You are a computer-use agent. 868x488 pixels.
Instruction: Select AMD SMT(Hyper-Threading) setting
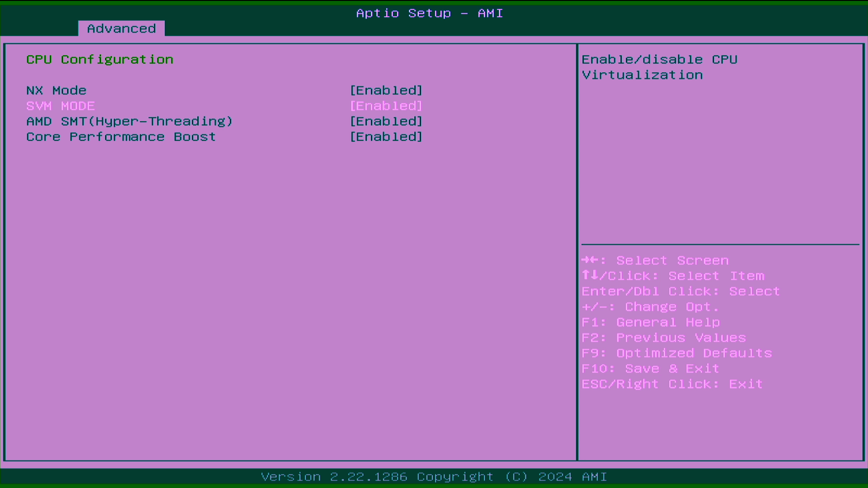129,121
